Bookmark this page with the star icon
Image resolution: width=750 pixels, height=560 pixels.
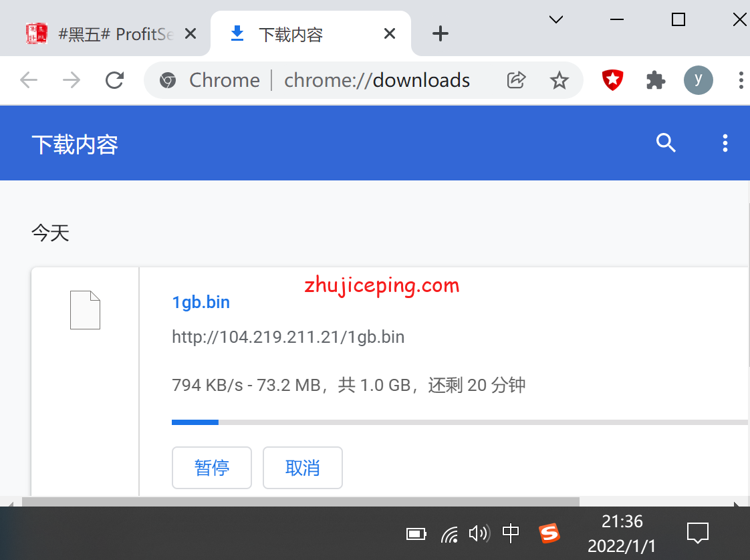(x=559, y=80)
